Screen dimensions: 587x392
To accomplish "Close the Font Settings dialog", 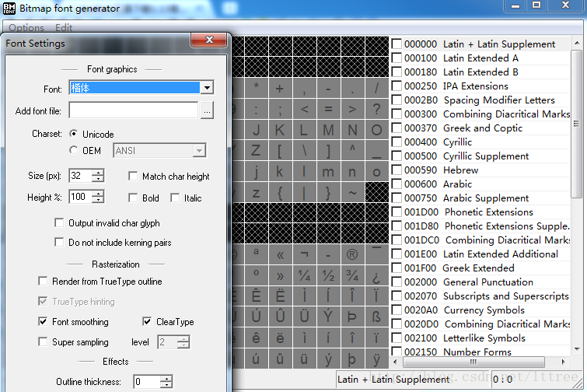I will pyautogui.click(x=209, y=40).
